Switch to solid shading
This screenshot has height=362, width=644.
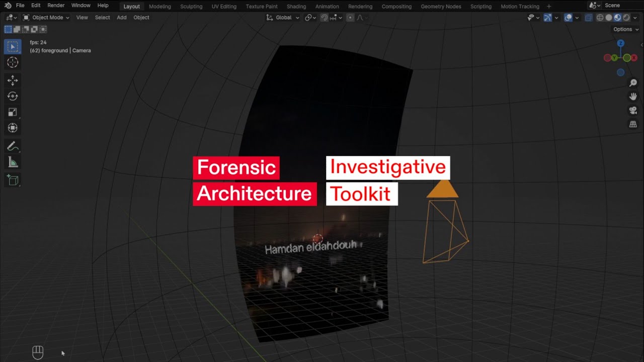tap(609, 18)
